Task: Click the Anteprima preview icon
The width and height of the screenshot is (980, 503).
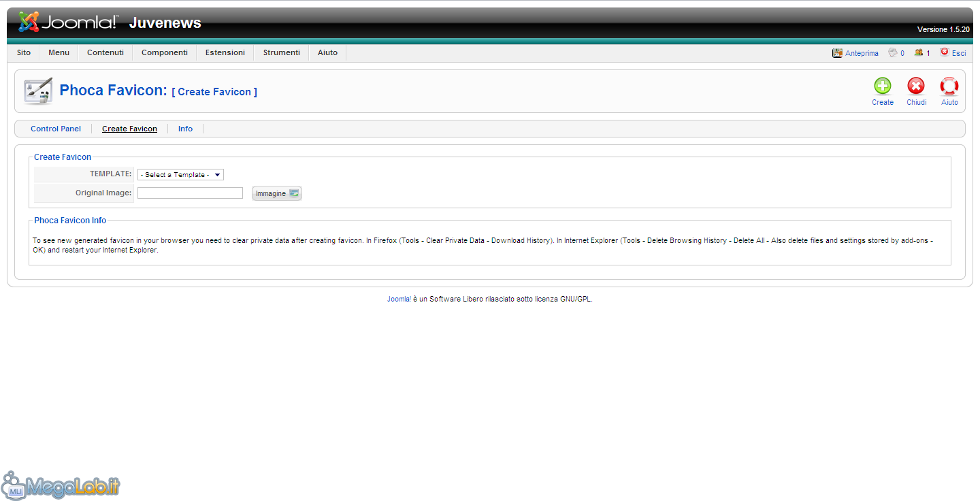Action: [837, 52]
